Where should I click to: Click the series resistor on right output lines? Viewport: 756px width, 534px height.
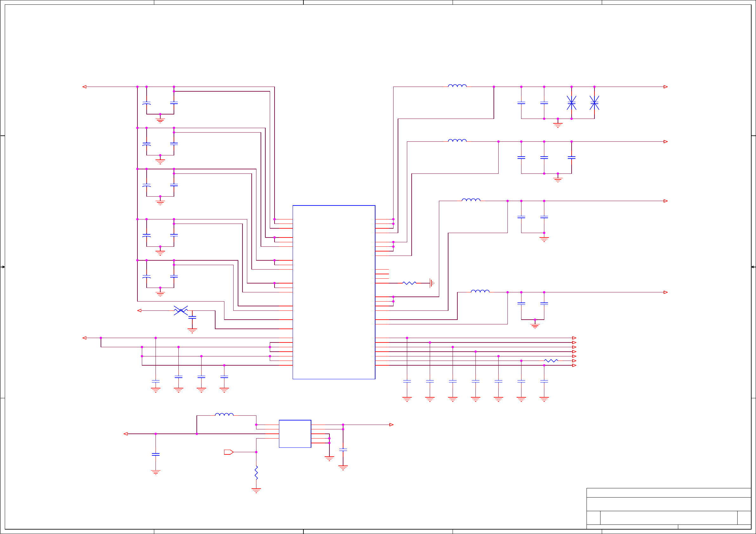pos(551,361)
